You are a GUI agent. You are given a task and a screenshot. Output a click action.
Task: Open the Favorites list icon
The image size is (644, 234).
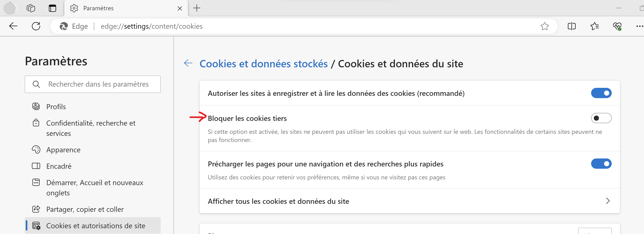pyautogui.click(x=594, y=26)
